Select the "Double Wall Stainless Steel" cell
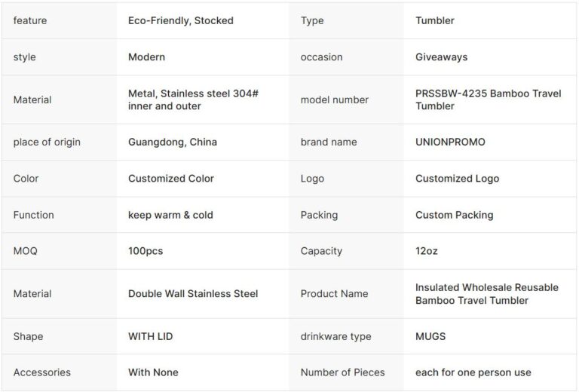Viewport: 579px width, 392px height. tap(192, 293)
